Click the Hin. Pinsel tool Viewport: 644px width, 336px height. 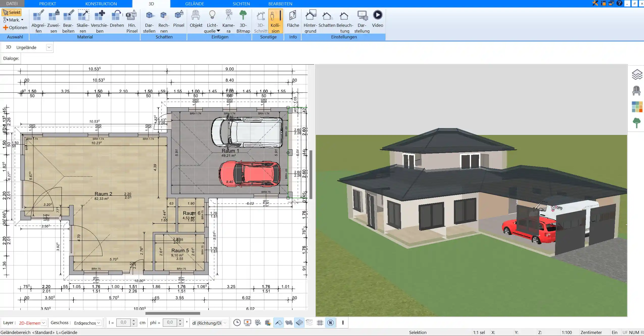pos(132,21)
